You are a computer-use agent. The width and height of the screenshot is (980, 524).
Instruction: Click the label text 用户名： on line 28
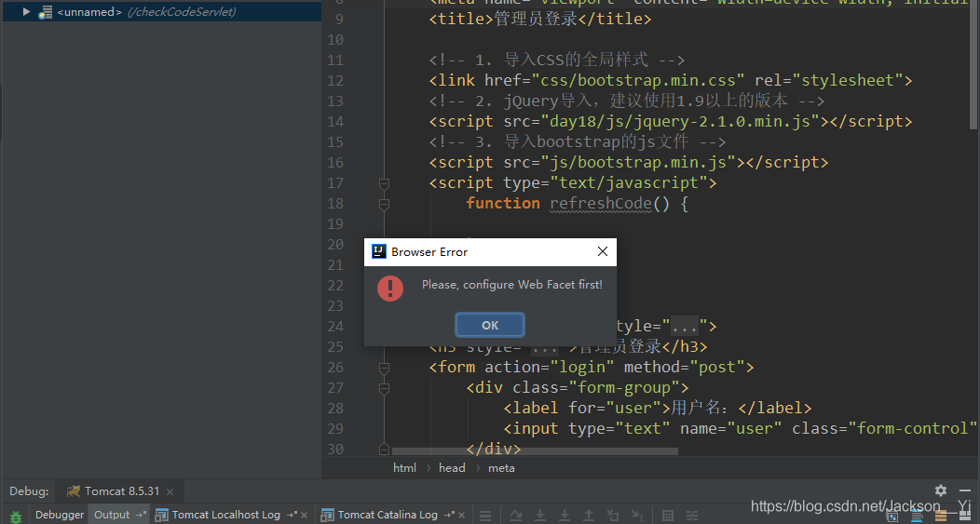point(702,408)
